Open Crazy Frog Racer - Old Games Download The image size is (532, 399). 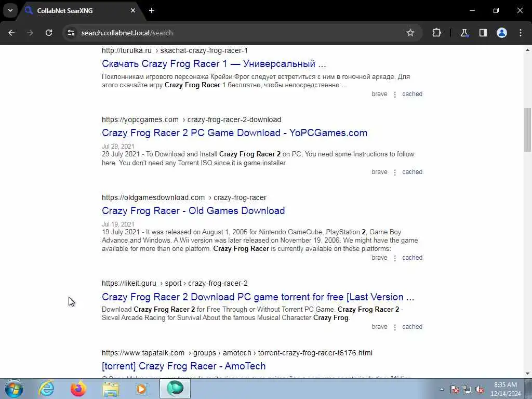(x=193, y=211)
